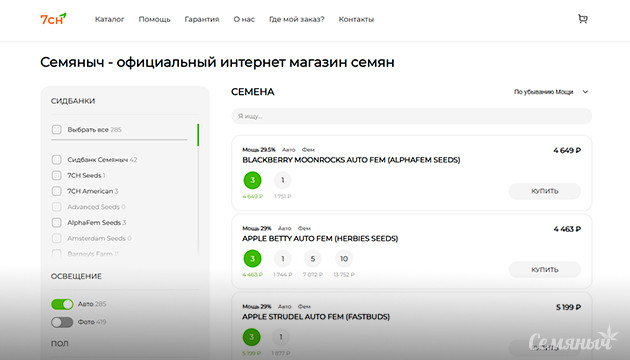Click the sort dropdown chevron arrow

[x=585, y=92]
